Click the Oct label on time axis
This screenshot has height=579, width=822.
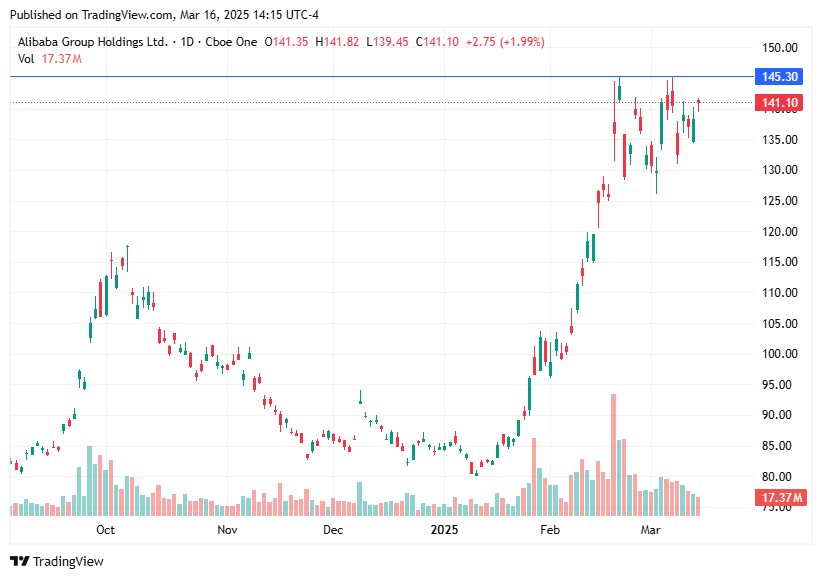pos(105,530)
